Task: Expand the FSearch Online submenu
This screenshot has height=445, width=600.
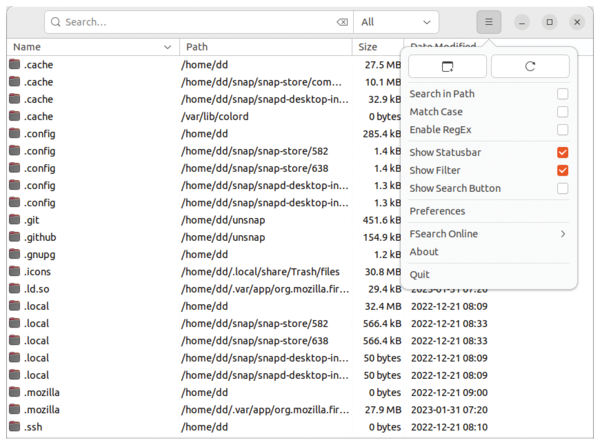Action: (x=488, y=234)
